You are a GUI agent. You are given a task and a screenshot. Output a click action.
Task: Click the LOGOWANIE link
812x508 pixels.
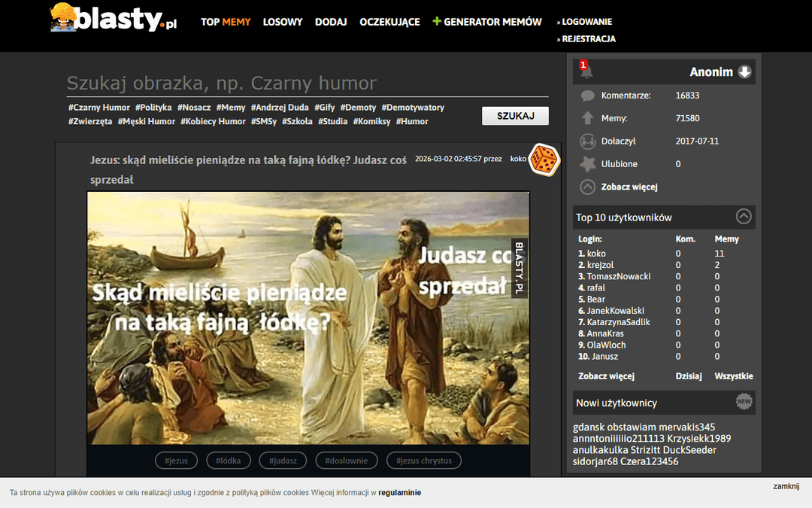(586, 22)
